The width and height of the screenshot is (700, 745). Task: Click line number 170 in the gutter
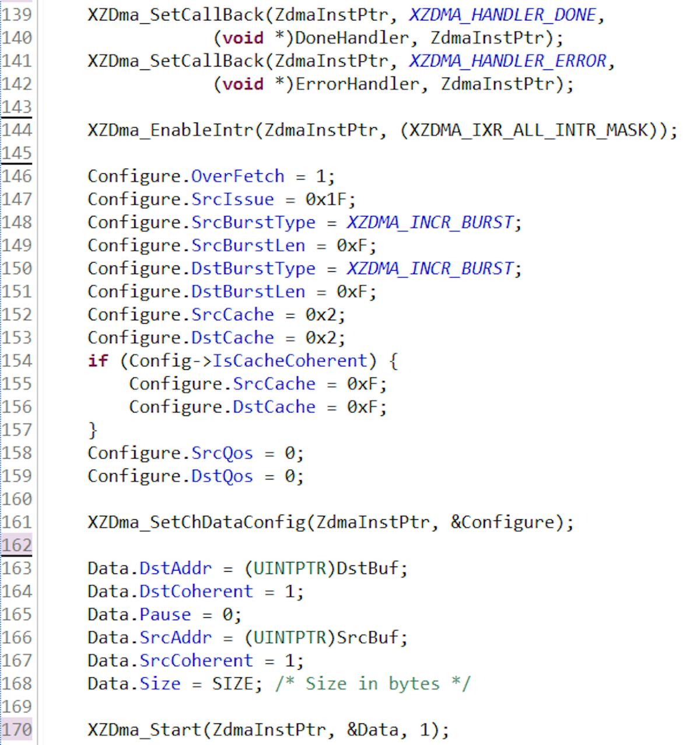coord(16,729)
